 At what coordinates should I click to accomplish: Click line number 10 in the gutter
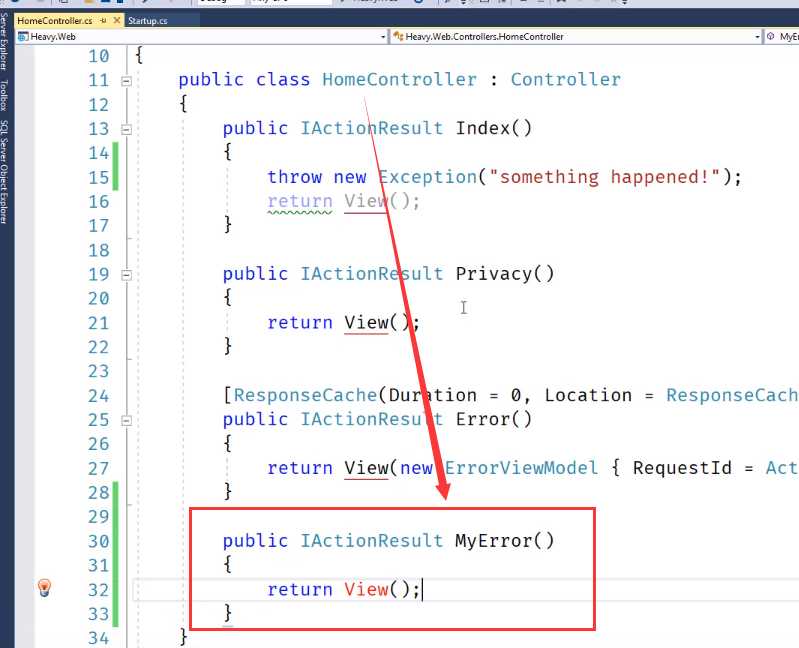point(99,56)
